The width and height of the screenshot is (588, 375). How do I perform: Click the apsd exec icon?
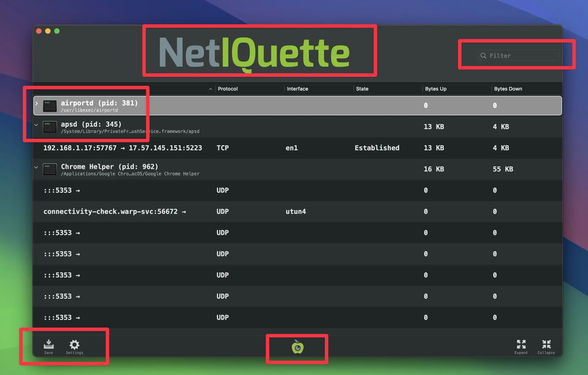[50, 127]
